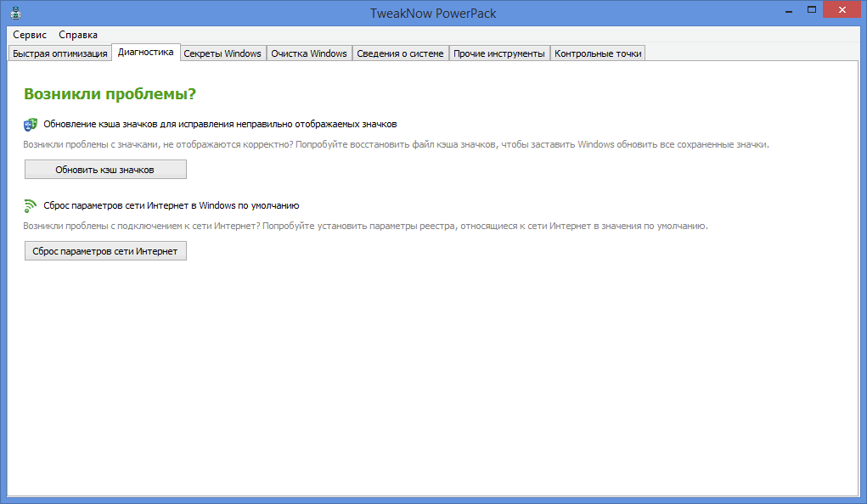The image size is (867, 504).
Task: Switch to the Контрольные точки tab
Action: pyautogui.click(x=598, y=53)
